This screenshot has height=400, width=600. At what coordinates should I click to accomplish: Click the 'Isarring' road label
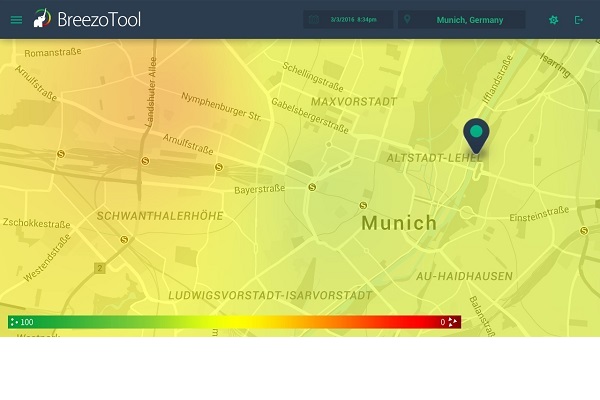555,65
